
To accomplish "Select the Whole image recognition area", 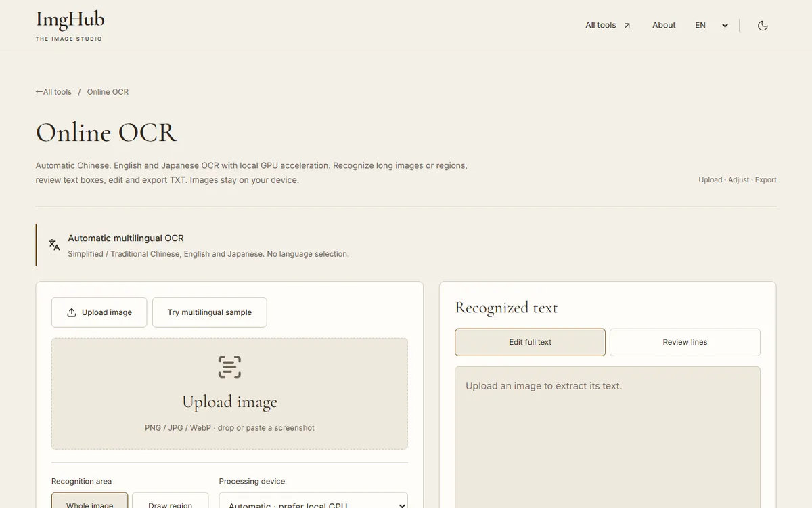I will coord(89,501).
